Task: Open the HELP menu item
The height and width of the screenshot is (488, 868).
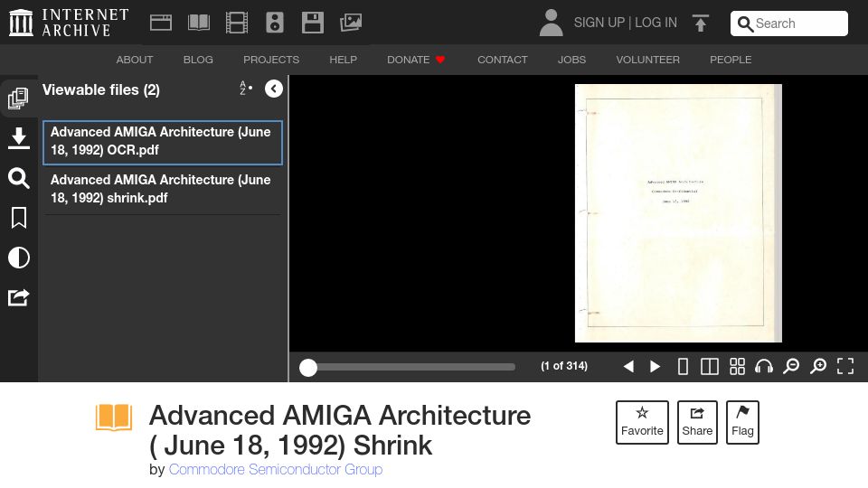Action: (344, 60)
